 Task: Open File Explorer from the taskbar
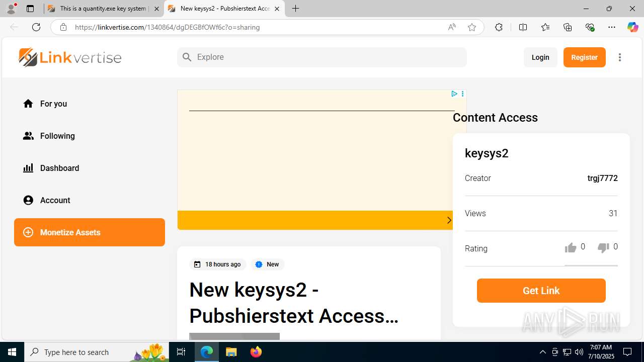point(231,352)
